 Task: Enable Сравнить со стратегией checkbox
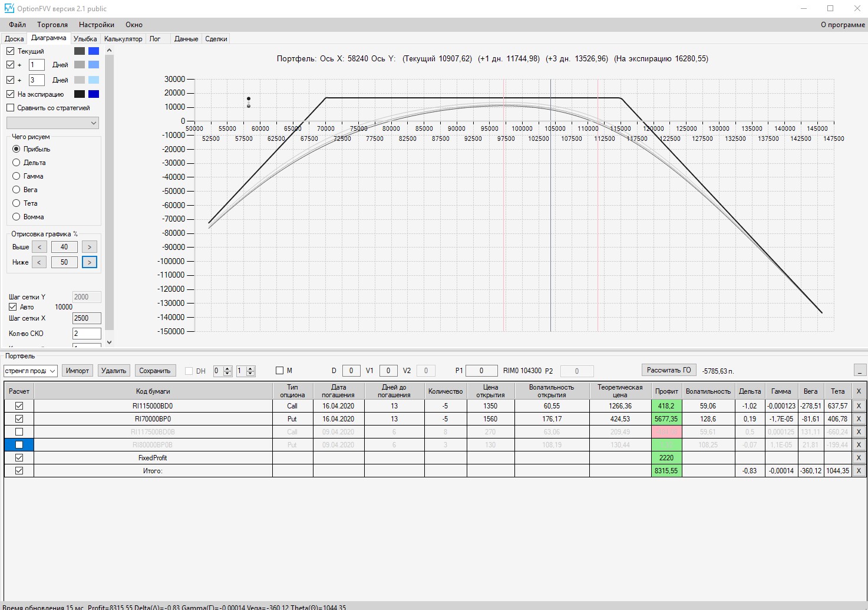pos(11,108)
